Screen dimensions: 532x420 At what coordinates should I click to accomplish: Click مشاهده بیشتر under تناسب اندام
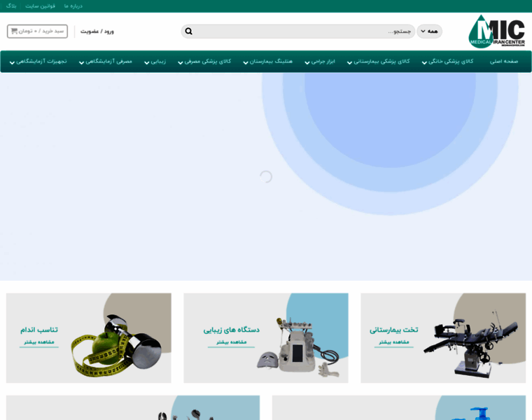tap(39, 342)
